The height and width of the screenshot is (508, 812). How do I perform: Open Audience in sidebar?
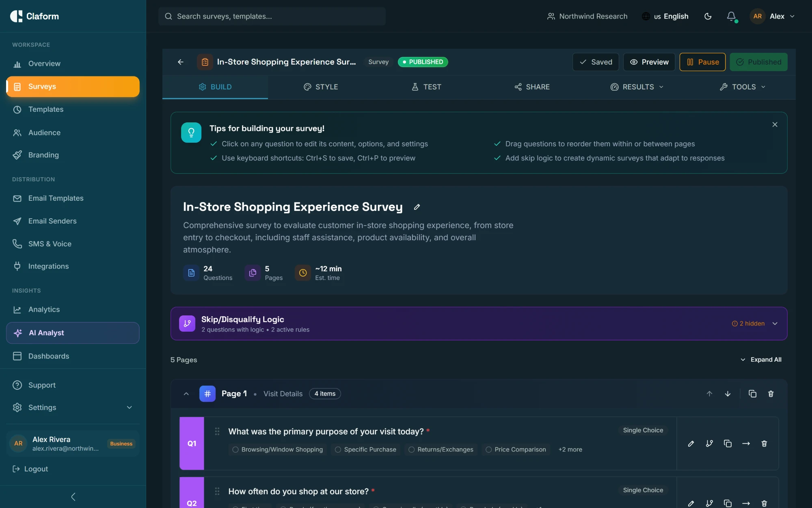(x=73, y=132)
